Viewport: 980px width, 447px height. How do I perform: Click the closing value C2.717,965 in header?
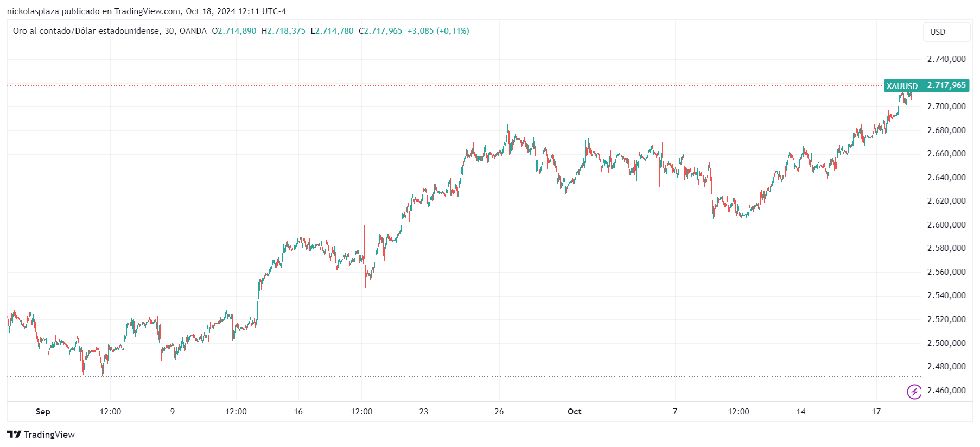tap(380, 31)
